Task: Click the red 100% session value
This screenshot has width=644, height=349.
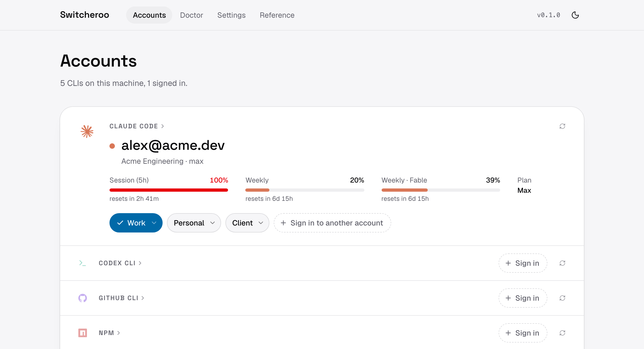Action: (x=219, y=180)
